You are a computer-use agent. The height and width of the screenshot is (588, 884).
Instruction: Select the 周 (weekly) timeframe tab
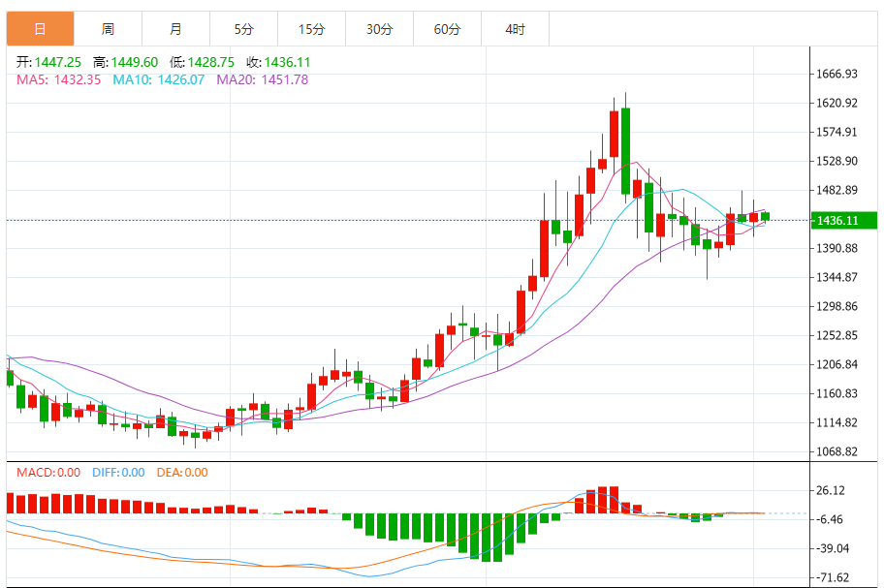108,29
